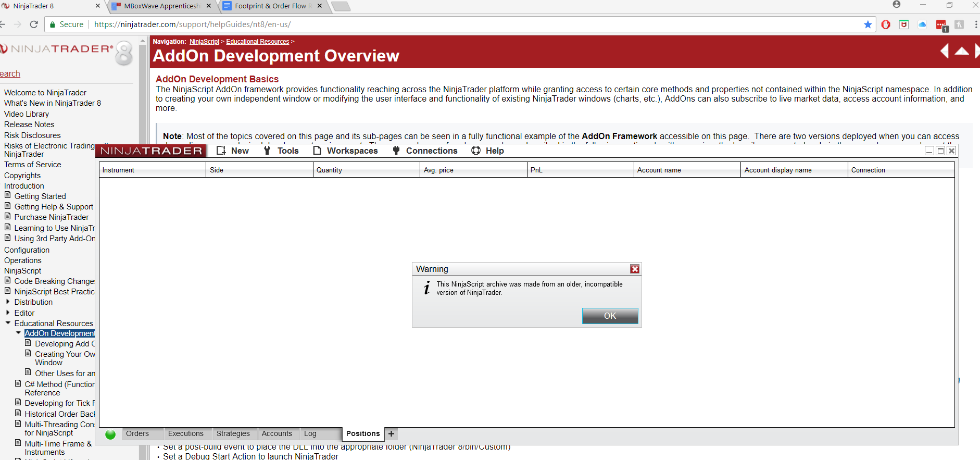
Task: Click the blue cloud extension icon
Action: click(922, 24)
